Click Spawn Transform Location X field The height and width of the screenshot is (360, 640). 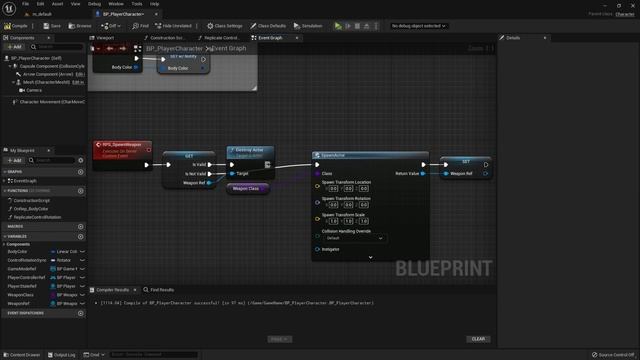point(333,189)
